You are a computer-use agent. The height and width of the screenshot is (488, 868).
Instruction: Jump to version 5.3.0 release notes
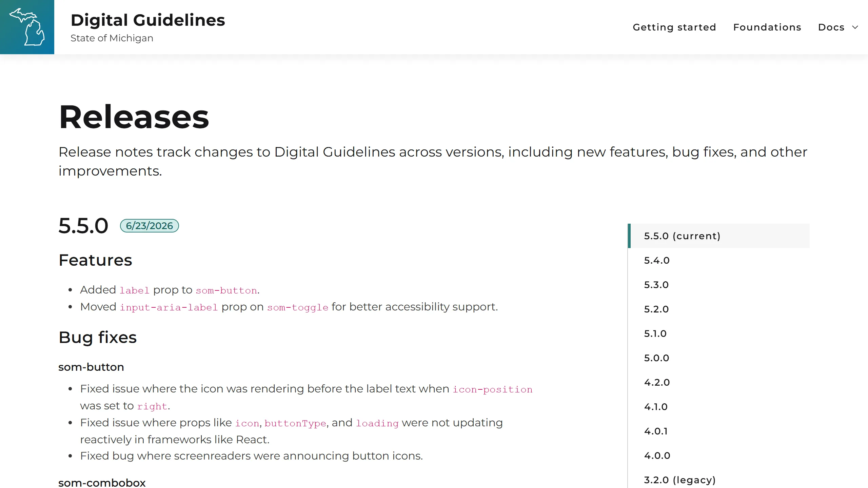point(719,285)
